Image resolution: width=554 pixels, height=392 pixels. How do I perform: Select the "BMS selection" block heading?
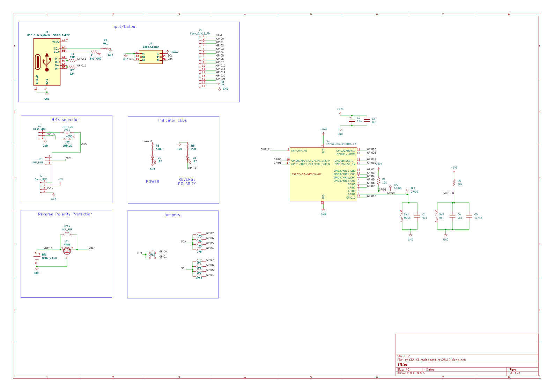coord(66,120)
